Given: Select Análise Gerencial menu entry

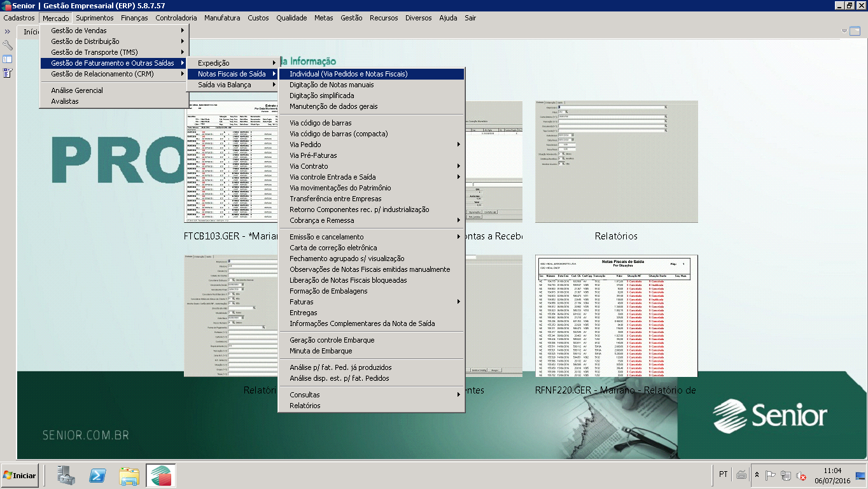Looking at the screenshot, I should pyautogui.click(x=114, y=90).
